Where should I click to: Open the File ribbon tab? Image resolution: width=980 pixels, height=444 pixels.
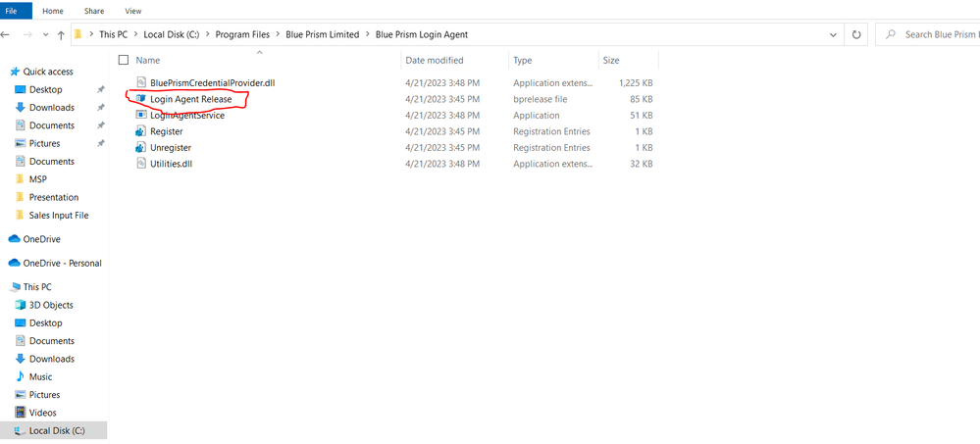pos(11,11)
